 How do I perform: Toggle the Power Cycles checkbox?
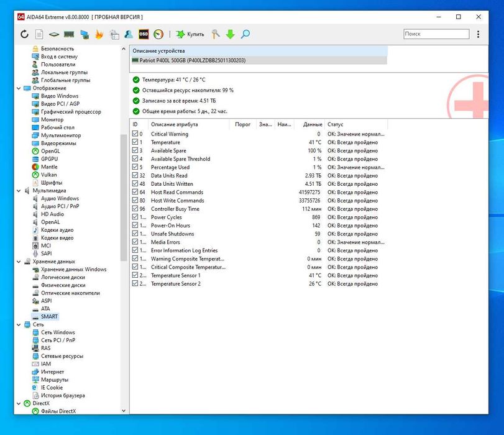pyautogui.click(x=135, y=217)
